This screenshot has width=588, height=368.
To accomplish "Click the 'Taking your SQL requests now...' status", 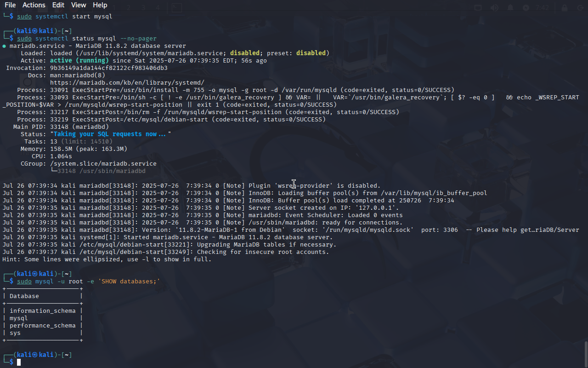I will pyautogui.click(x=111, y=134).
